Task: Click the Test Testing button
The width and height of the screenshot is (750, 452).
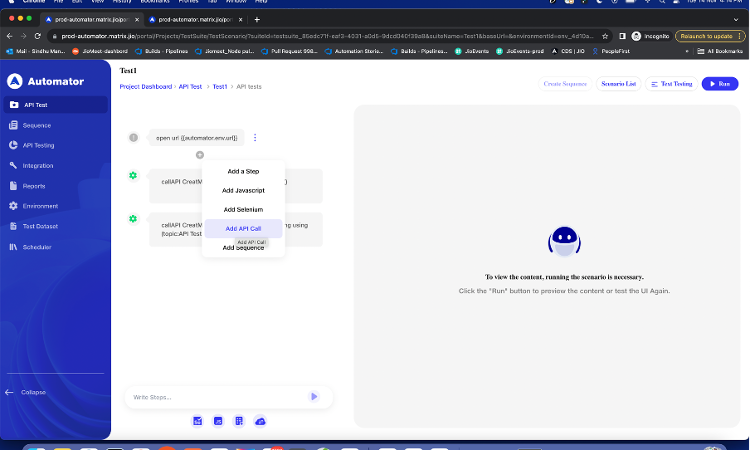Action: [x=672, y=84]
